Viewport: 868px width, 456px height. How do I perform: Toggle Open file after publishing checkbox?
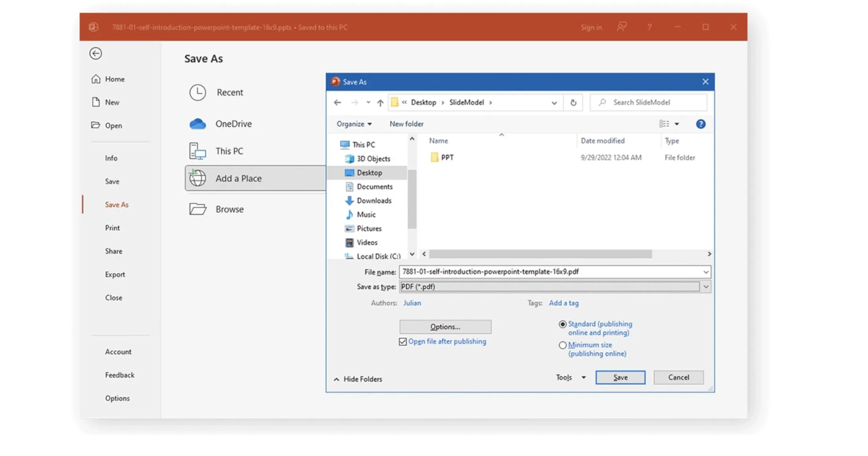(403, 342)
